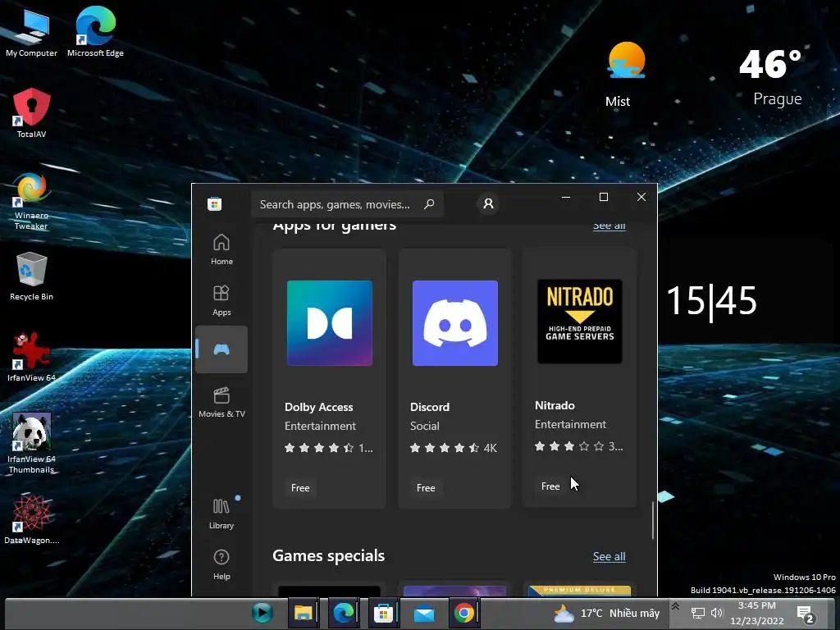The width and height of the screenshot is (840, 630).
Task: Expand hidden system tray icons chevron
Action: pyautogui.click(x=676, y=606)
